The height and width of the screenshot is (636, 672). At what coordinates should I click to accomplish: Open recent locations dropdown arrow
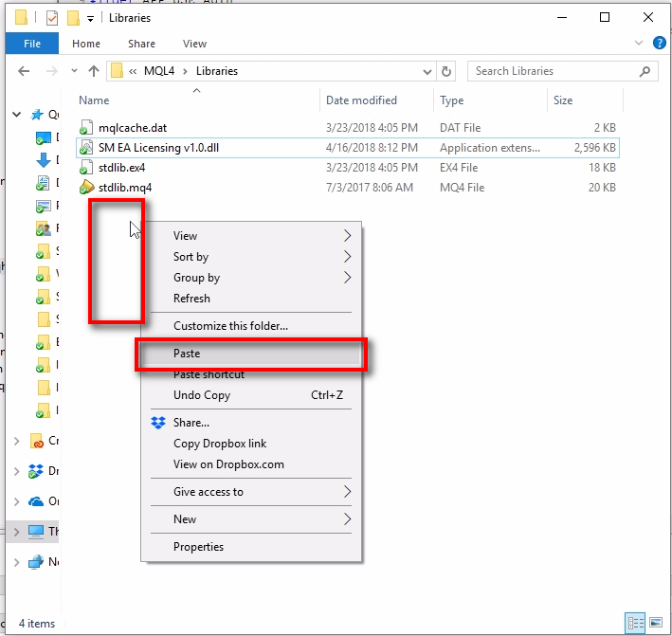(72, 71)
